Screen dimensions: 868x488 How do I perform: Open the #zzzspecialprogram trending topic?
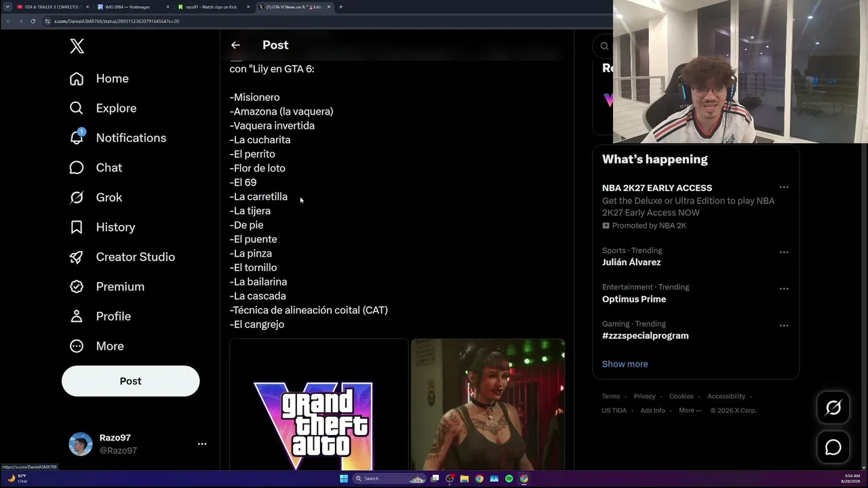click(646, 335)
